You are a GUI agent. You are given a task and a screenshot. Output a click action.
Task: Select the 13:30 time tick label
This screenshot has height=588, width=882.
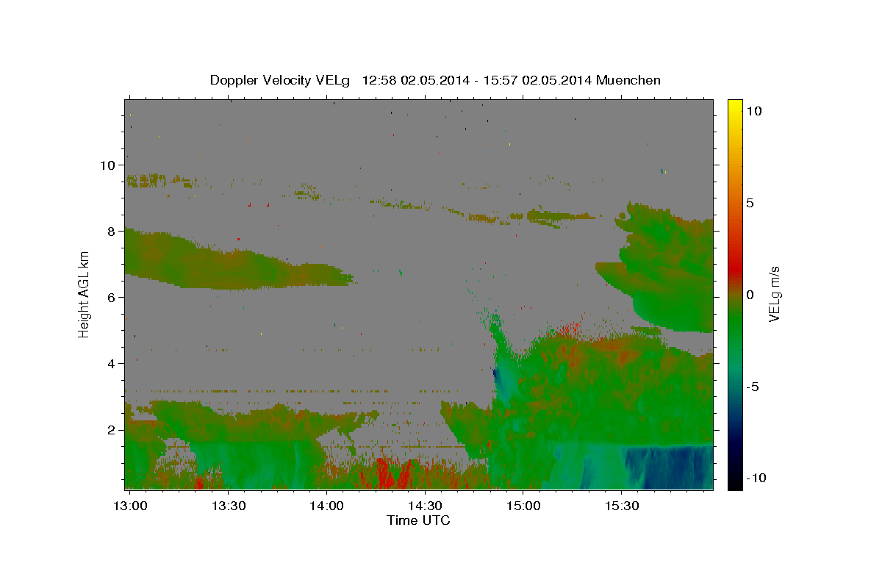click(x=228, y=506)
